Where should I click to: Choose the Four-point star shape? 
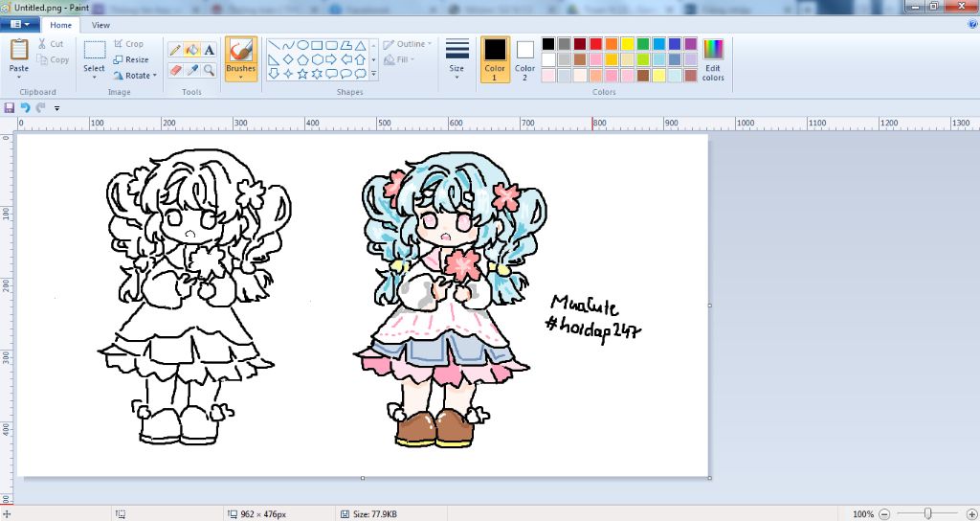(x=288, y=73)
